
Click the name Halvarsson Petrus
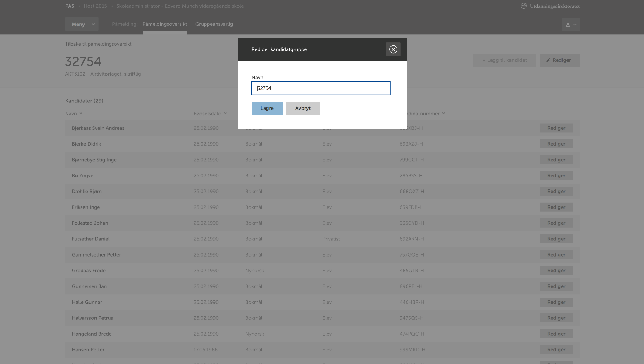92,318
